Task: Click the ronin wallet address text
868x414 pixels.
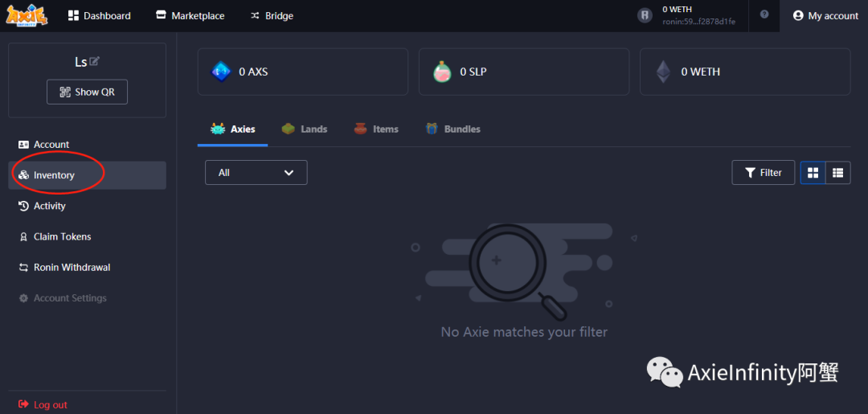Action: tap(698, 22)
